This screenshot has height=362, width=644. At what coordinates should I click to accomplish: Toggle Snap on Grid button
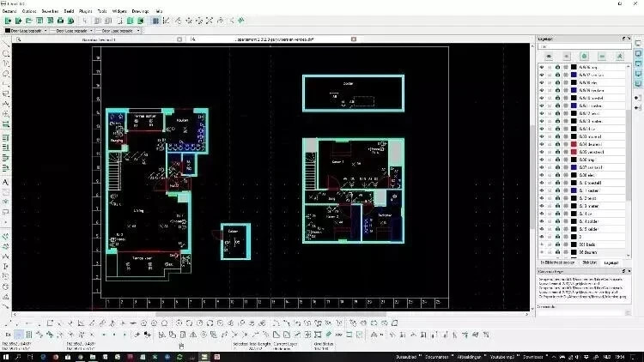(x=28, y=335)
